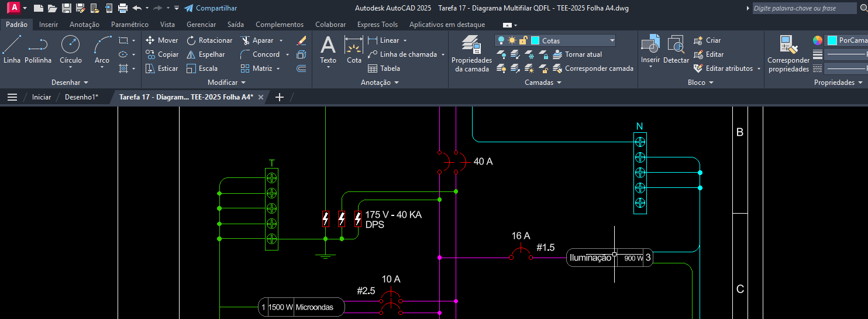
Task: Click the Compartilhar button
Action: click(x=211, y=8)
